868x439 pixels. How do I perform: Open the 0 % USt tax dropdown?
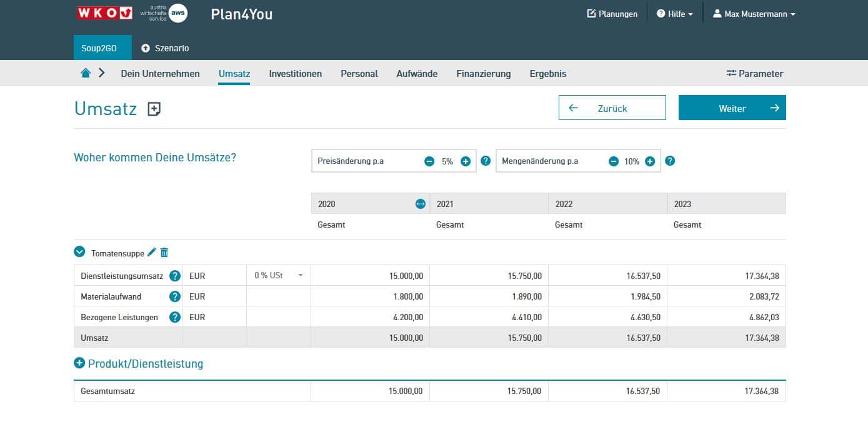278,276
